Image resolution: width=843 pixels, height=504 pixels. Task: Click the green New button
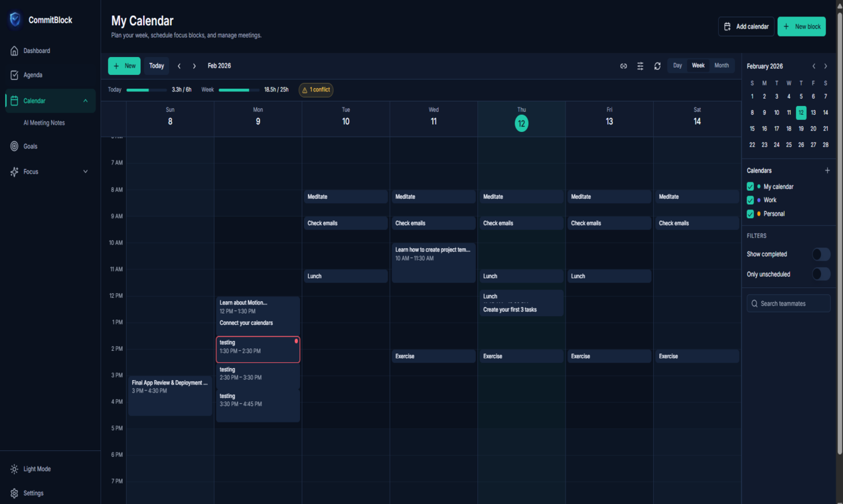[x=124, y=66]
